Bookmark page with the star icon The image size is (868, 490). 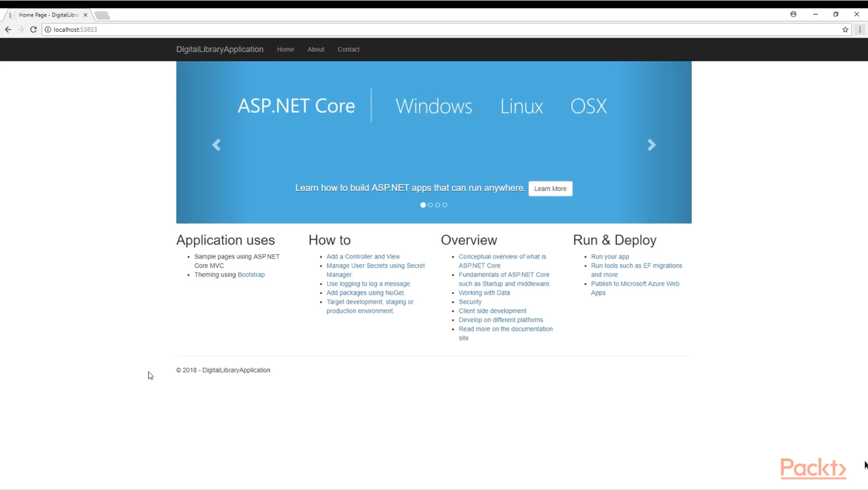(845, 30)
